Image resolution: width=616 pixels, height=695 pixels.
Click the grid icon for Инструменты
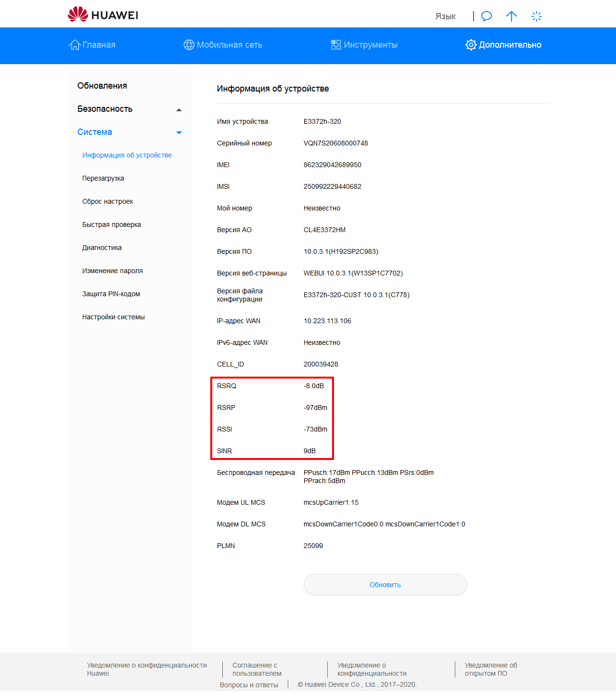[x=336, y=45]
